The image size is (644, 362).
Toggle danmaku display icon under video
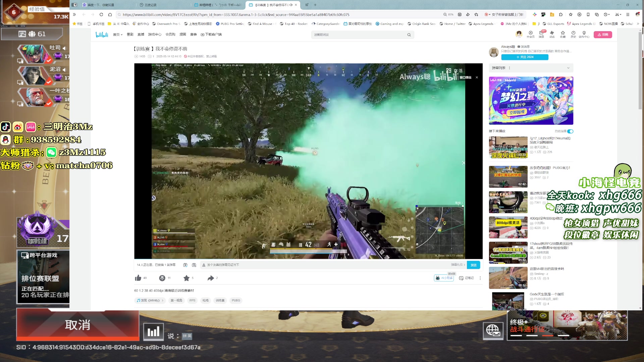point(185,265)
